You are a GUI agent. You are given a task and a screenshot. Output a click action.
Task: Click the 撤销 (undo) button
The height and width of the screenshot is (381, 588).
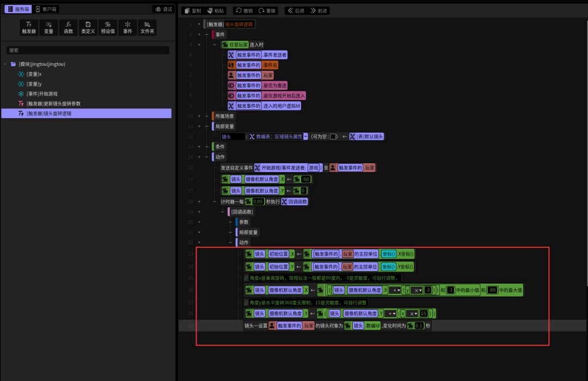pyautogui.click(x=244, y=10)
